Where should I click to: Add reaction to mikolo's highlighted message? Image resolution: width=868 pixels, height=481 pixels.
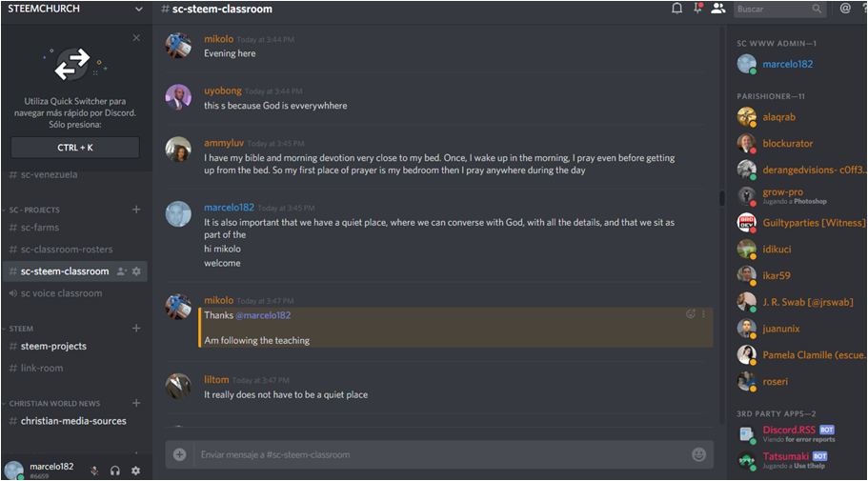(691, 313)
